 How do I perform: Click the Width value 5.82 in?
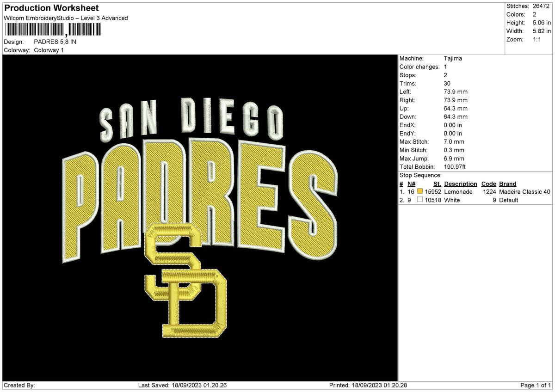click(542, 31)
